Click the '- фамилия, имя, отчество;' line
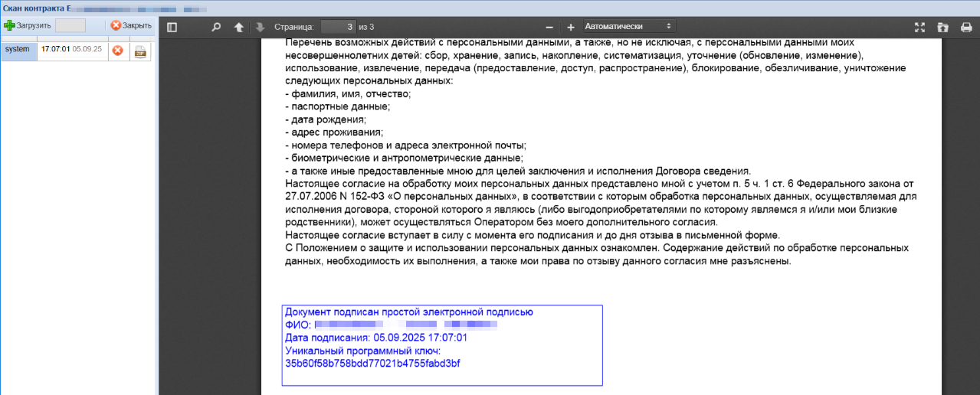The image size is (980, 395). tap(348, 93)
